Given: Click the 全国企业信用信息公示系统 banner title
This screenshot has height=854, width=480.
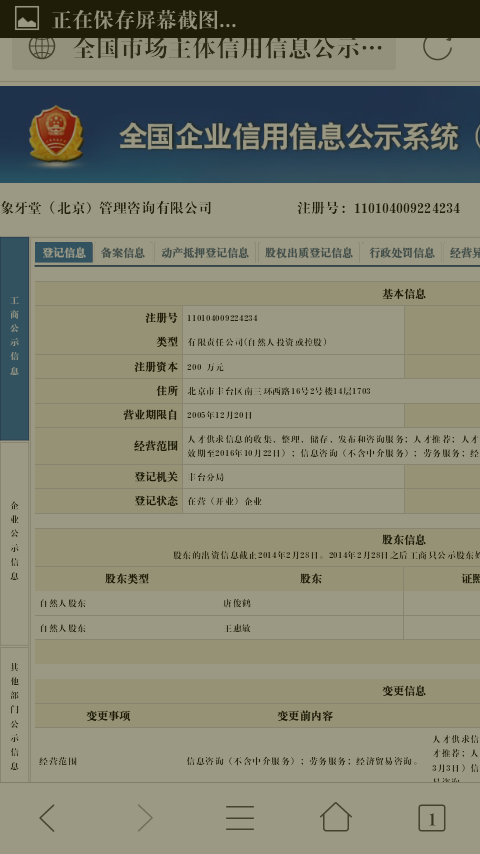Looking at the screenshot, I should click(289, 136).
